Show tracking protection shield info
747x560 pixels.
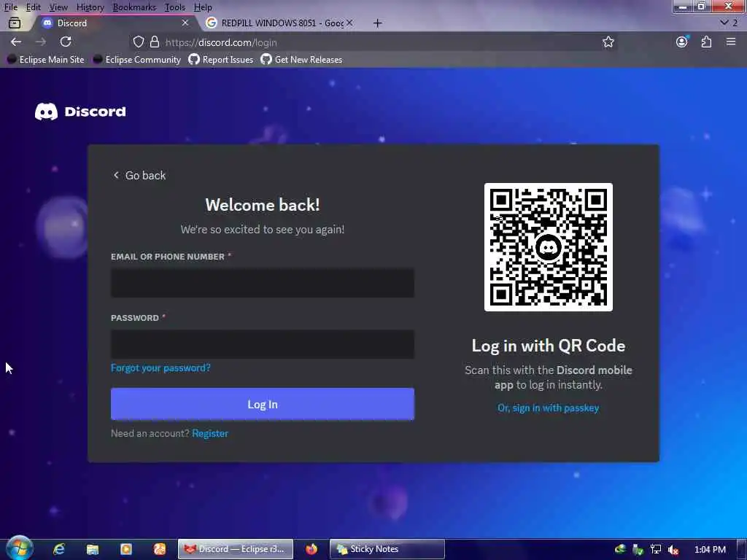pos(138,42)
